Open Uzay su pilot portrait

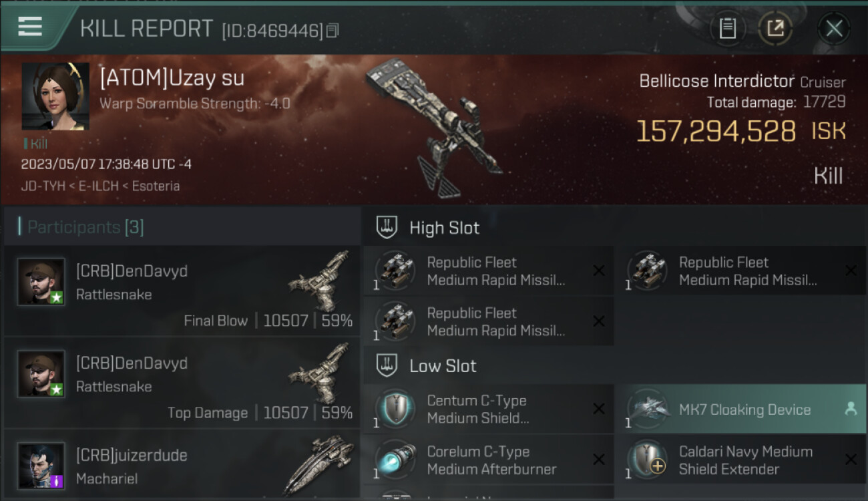click(55, 96)
